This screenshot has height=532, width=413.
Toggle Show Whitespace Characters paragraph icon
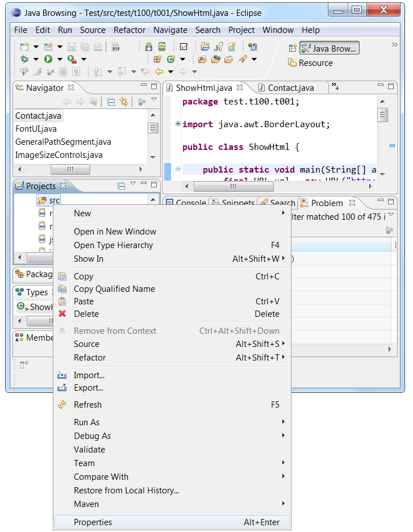tap(76, 72)
